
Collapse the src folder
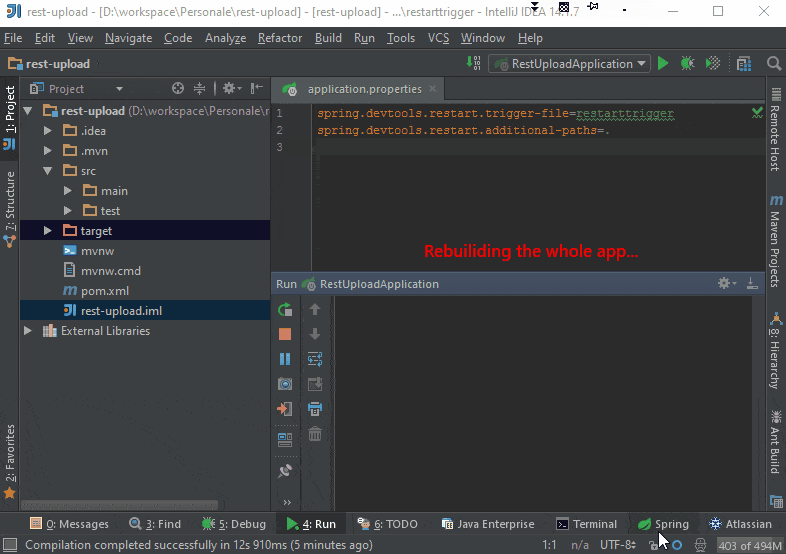point(48,171)
